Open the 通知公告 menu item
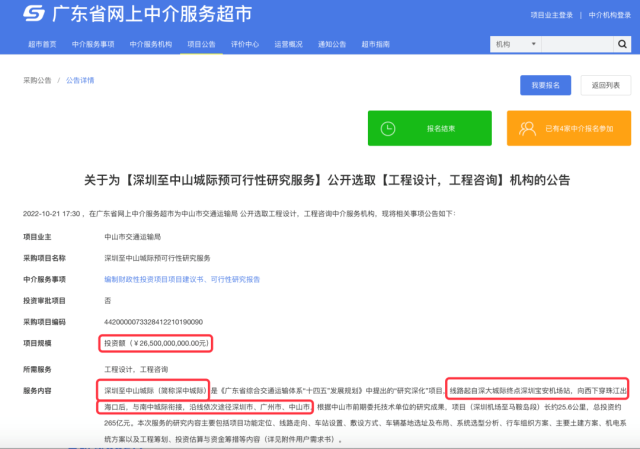This screenshot has height=449, width=640. pos(332,44)
